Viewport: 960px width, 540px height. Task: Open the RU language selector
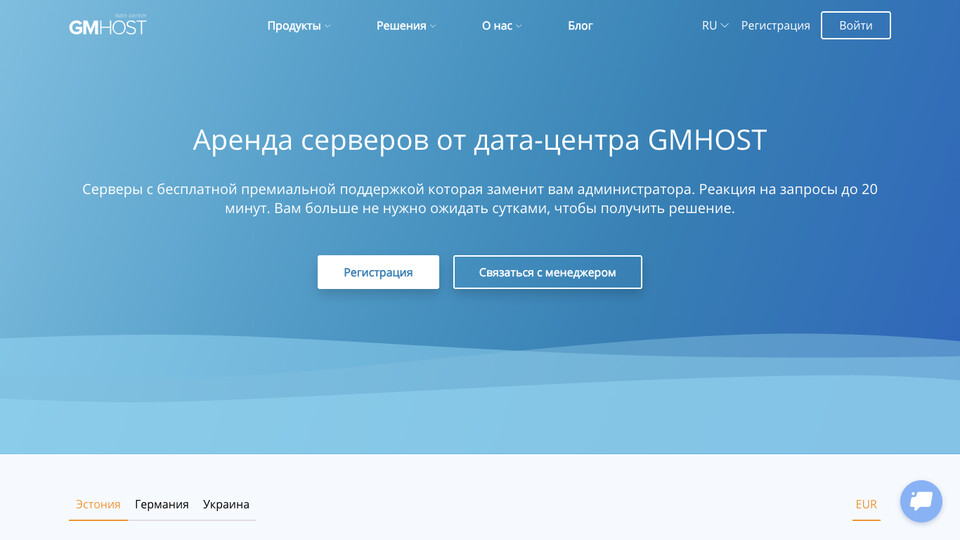[x=714, y=26]
